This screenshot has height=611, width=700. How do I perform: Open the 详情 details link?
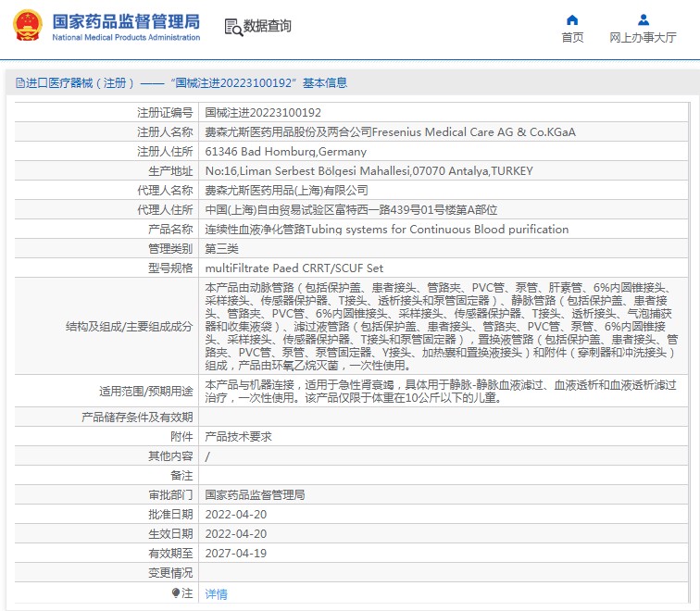(x=216, y=594)
